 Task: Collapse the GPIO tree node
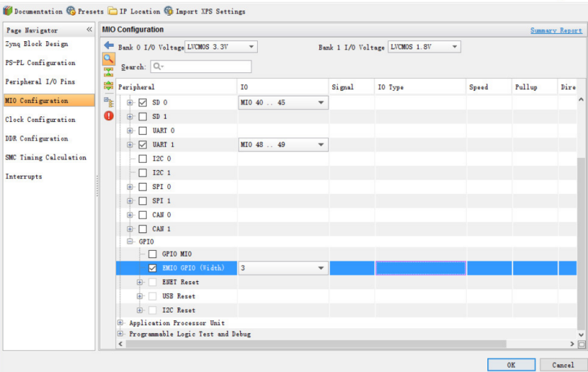tap(130, 242)
